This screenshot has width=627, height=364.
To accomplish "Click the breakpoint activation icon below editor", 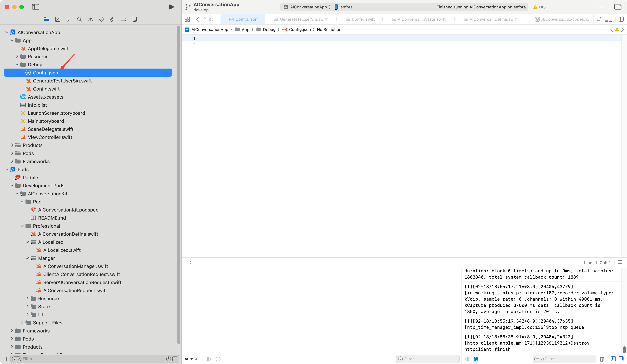I will pyautogui.click(x=188, y=263).
